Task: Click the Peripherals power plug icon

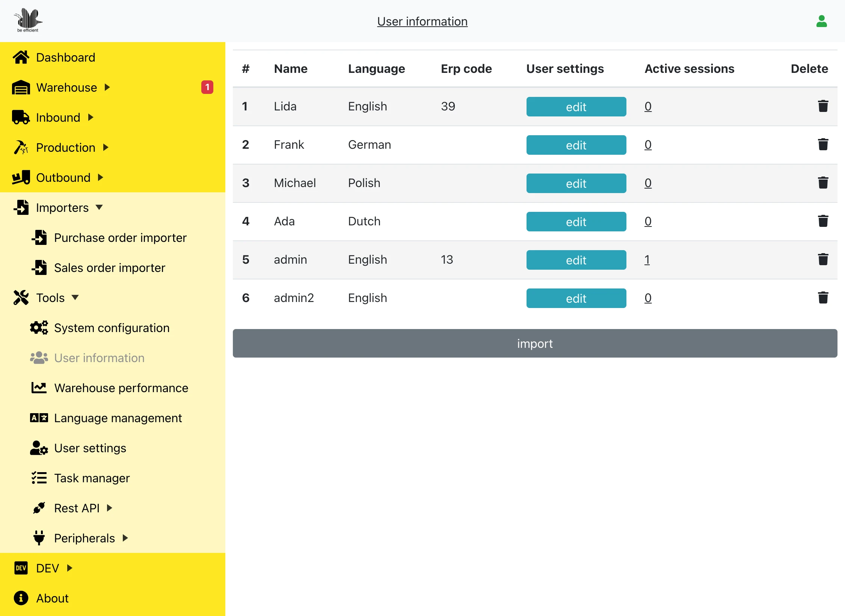Action: [x=39, y=538]
